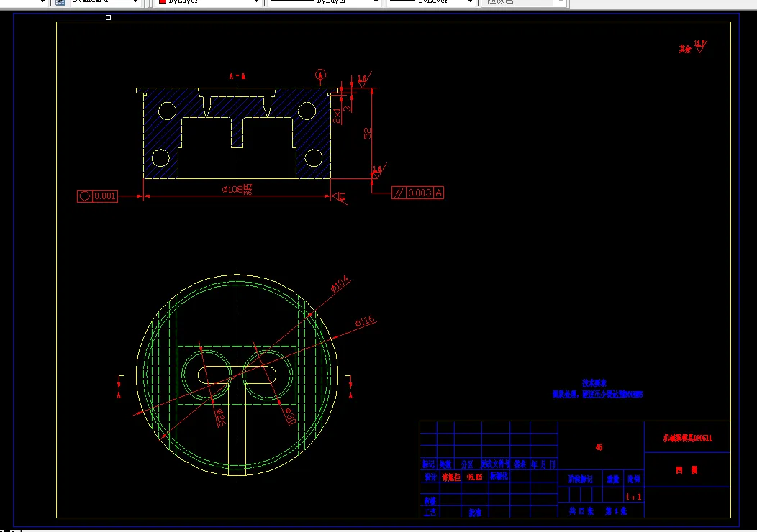The image size is (757, 532).
Task: Select the Ø30 diameter dimension
Action: [290, 416]
